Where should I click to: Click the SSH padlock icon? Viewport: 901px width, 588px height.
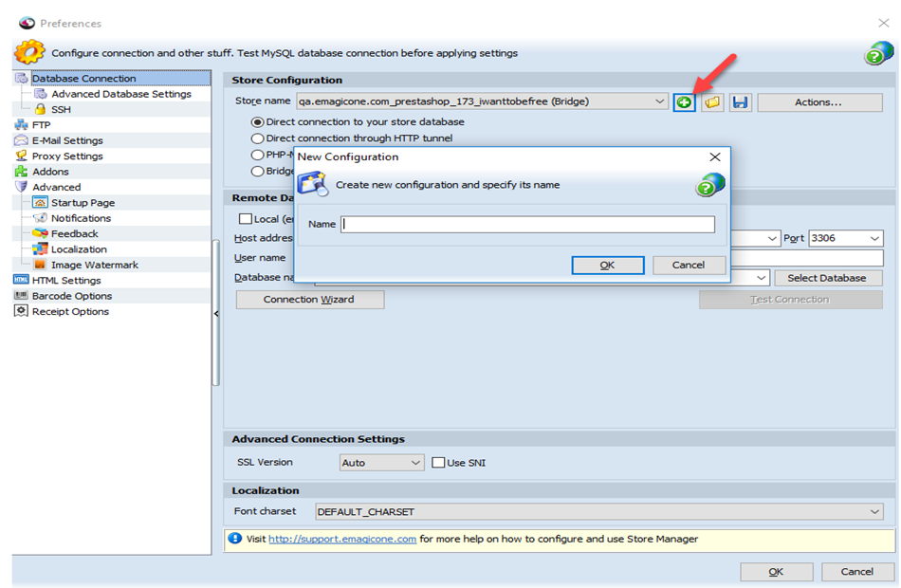40,109
